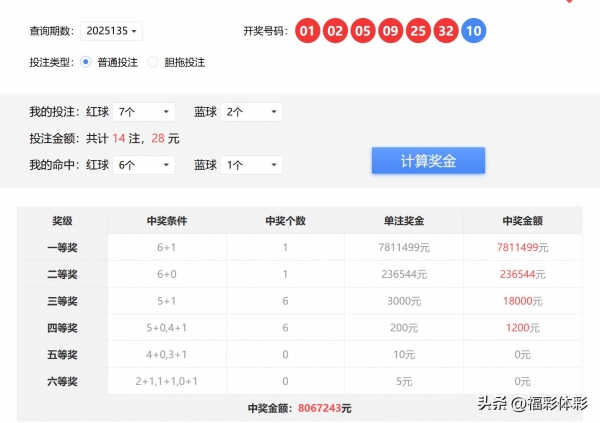This screenshot has height=423, width=600.
Task: Click the first prize amount 7811499元 in red
Action: tap(523, 247)
